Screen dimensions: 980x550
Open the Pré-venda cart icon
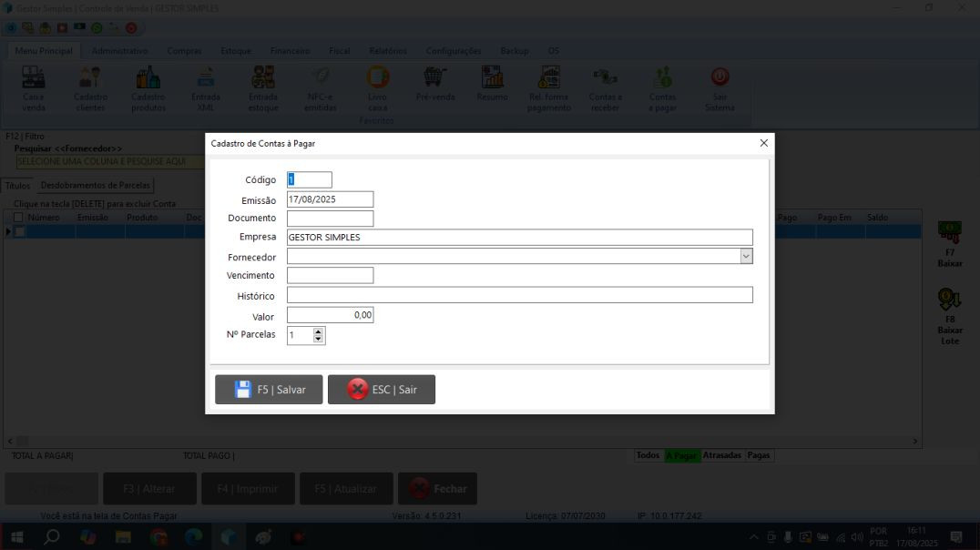[x=434, y=79]
